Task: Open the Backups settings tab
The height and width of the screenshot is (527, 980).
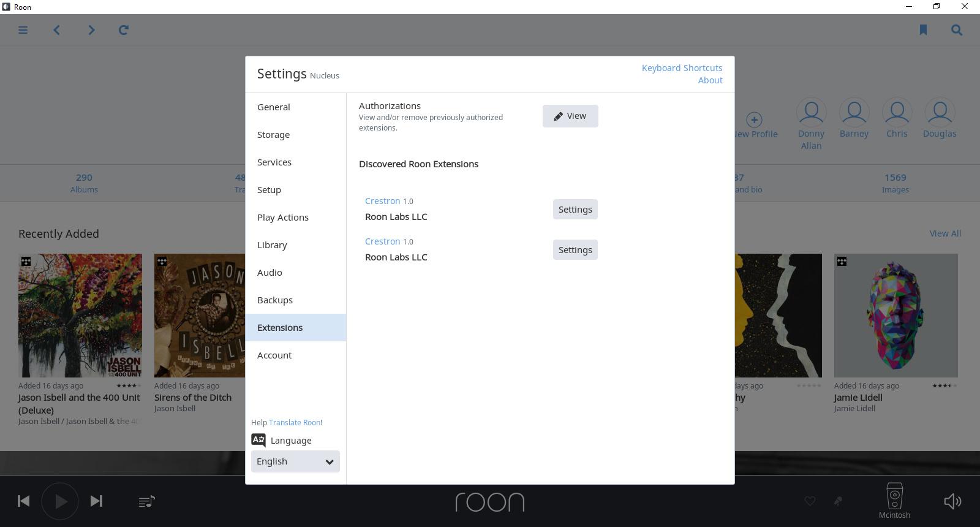Action: (296, 300)
